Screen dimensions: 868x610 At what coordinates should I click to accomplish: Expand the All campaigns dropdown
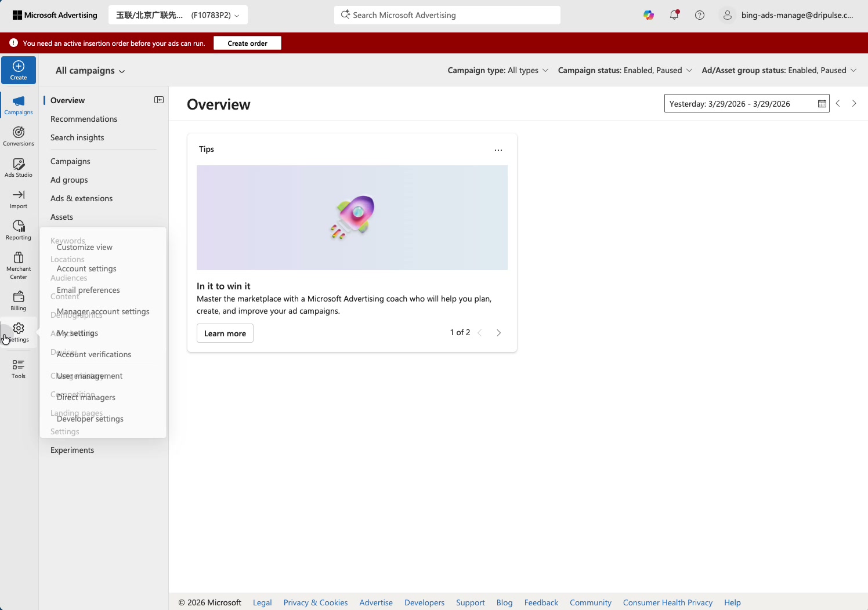pyautogui.click(x=91, y=71)
